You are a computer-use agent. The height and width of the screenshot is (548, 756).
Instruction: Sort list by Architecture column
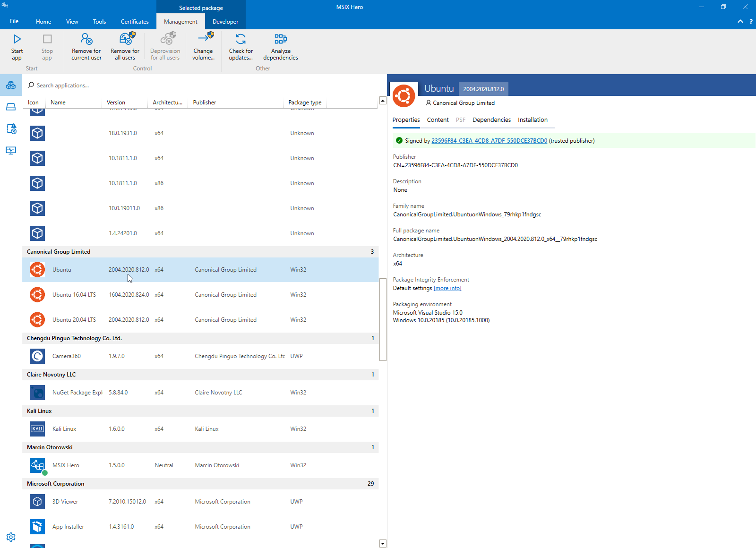click(168, 103)
